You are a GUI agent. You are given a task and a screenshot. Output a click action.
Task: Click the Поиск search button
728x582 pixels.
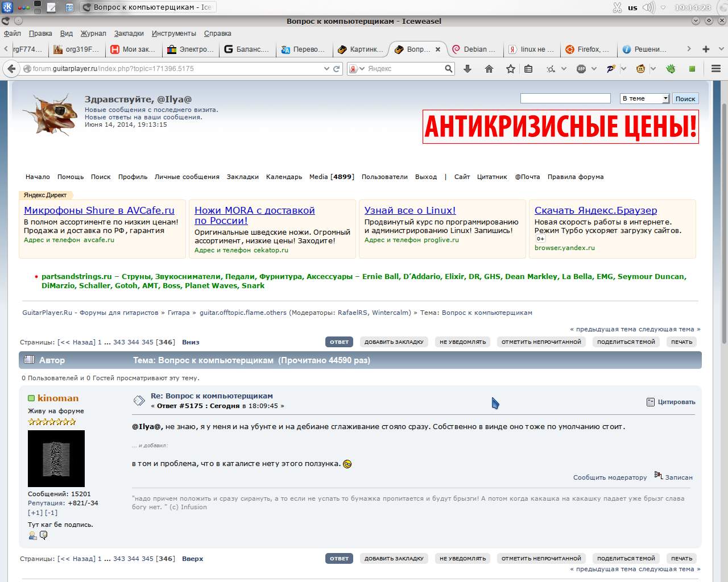[685, 98]
